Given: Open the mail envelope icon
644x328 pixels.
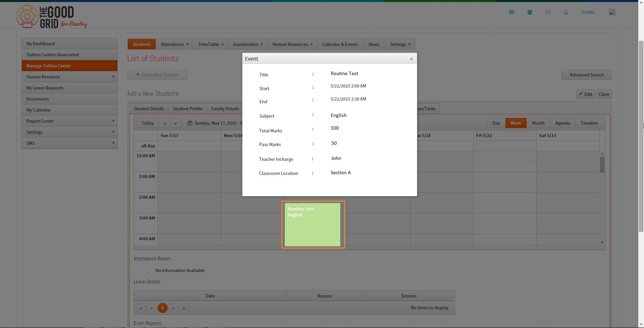Looking at the screenshot, I should click(x=548, y=12).
